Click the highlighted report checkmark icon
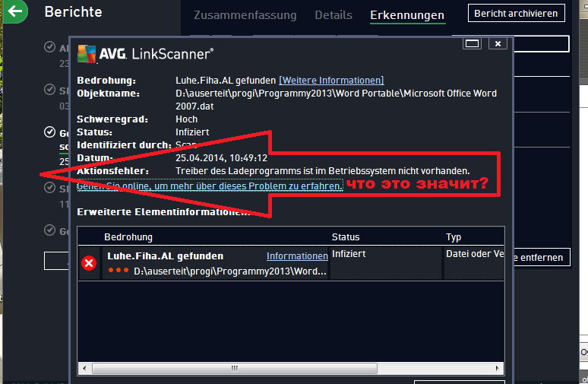588x384 pixels. 49,132
